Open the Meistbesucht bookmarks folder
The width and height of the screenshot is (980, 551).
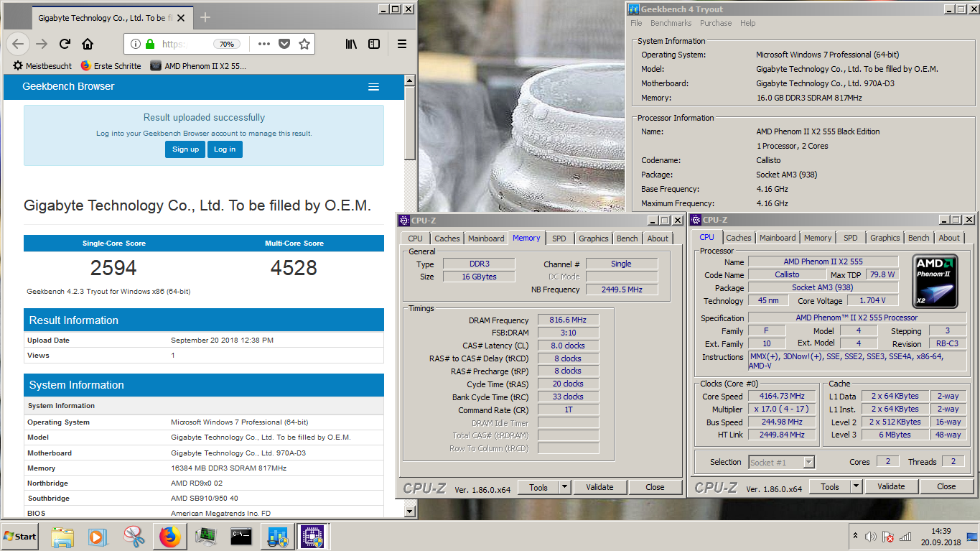pos(42,65)
